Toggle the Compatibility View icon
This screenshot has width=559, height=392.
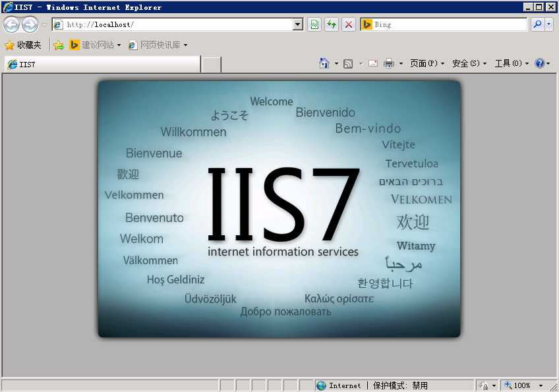(x=314, y=24)
